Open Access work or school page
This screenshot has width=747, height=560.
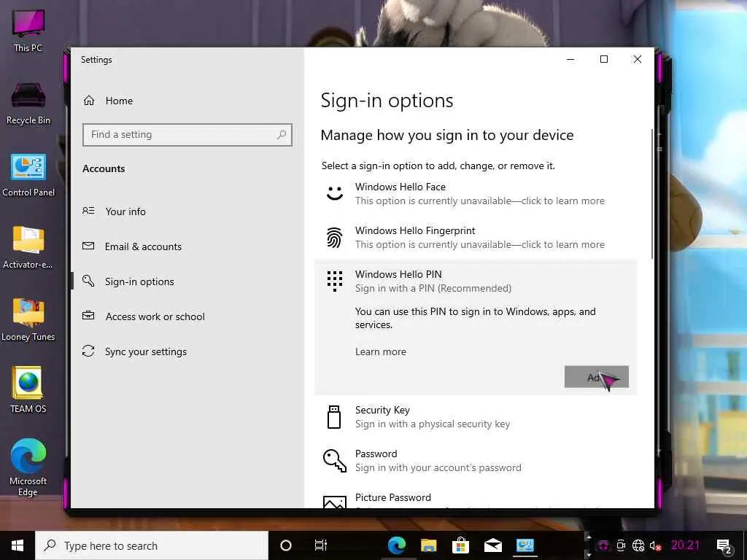(x=155, y=316)
